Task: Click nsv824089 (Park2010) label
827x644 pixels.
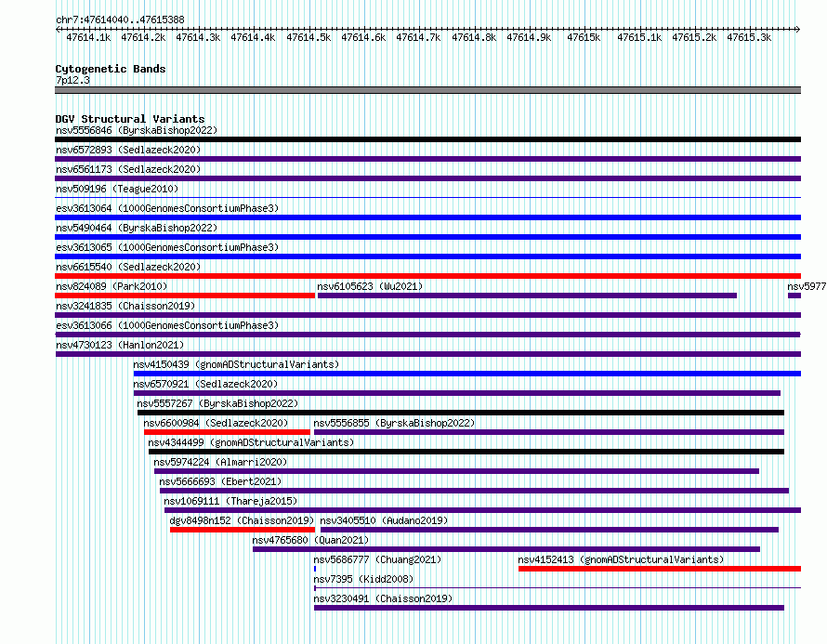Action: [112, 286]
